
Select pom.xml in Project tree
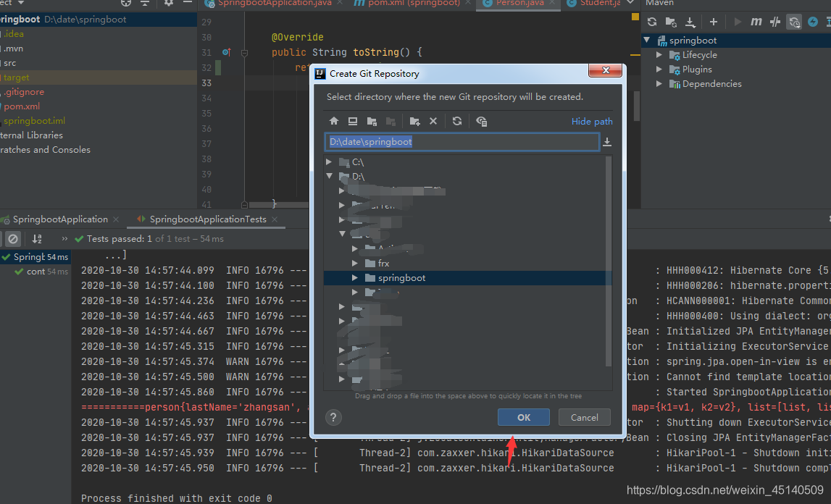[x=98, y=106]
